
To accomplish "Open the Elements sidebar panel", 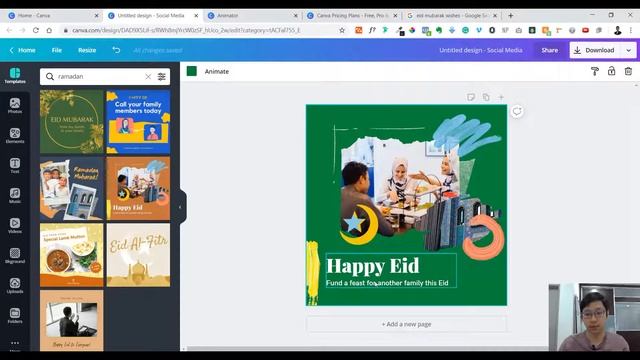I will coord(15,136).
